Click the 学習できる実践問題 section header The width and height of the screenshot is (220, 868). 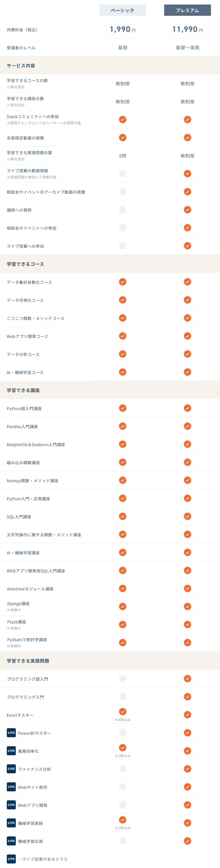(28, 661)
